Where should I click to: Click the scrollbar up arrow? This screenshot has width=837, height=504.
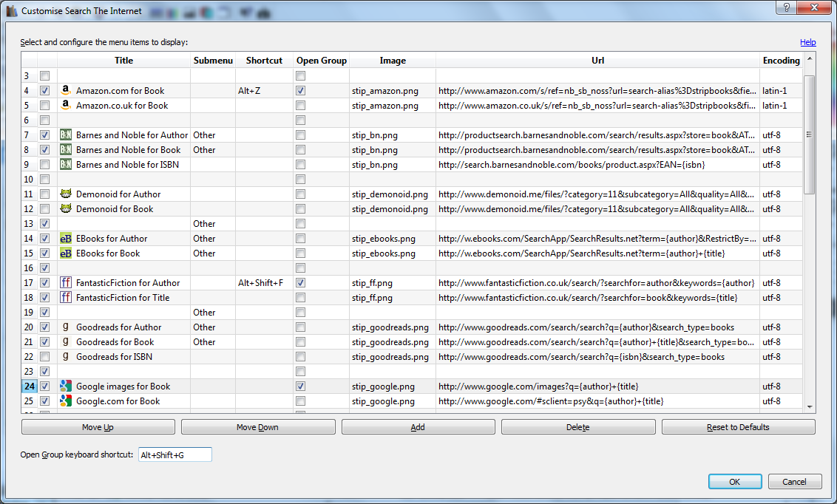tap(809, 58)
